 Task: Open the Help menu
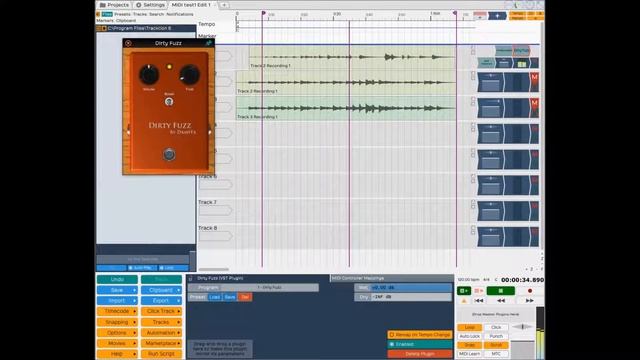click(x=117, y=354)
